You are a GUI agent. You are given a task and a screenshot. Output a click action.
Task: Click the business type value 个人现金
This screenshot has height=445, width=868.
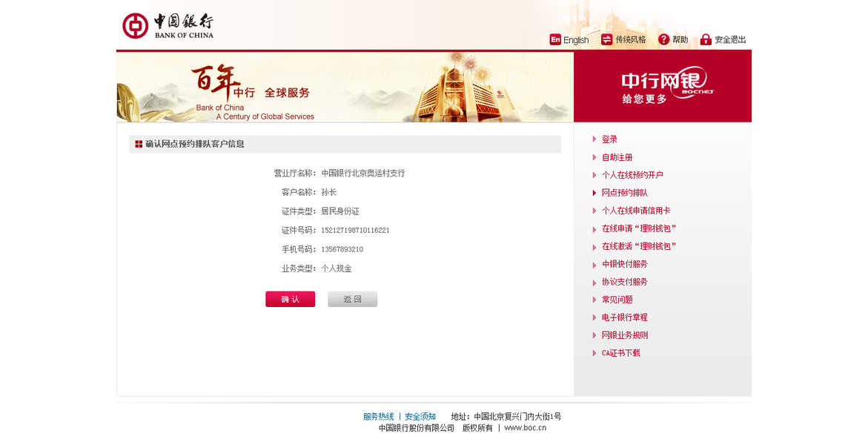(336, 268)
